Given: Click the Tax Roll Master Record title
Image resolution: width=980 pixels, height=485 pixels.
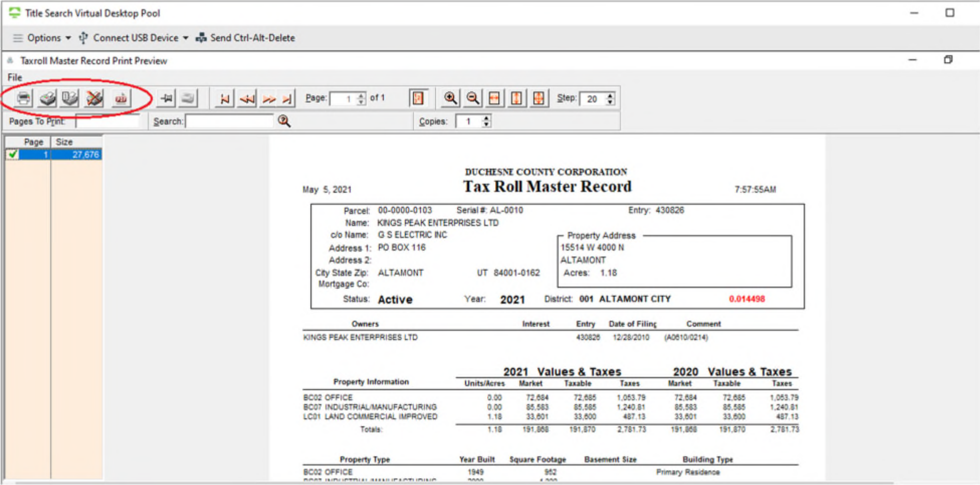Looking at the screenshot, I should click(547, 187).
